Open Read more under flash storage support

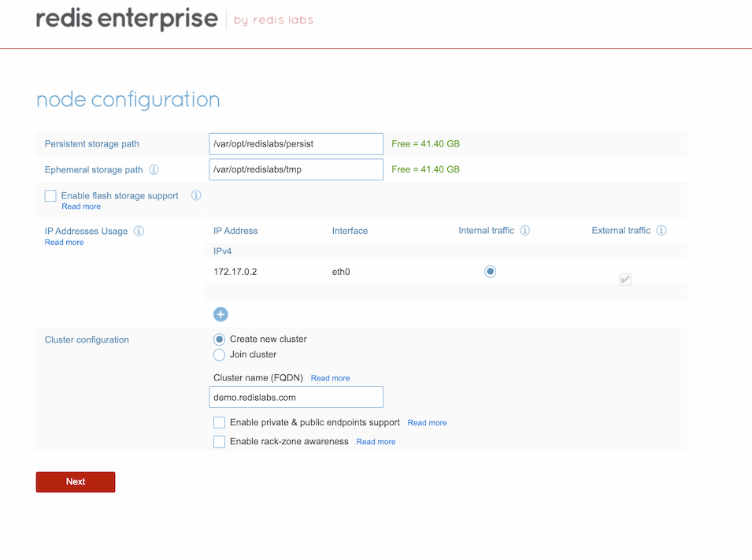coord(81,206)
